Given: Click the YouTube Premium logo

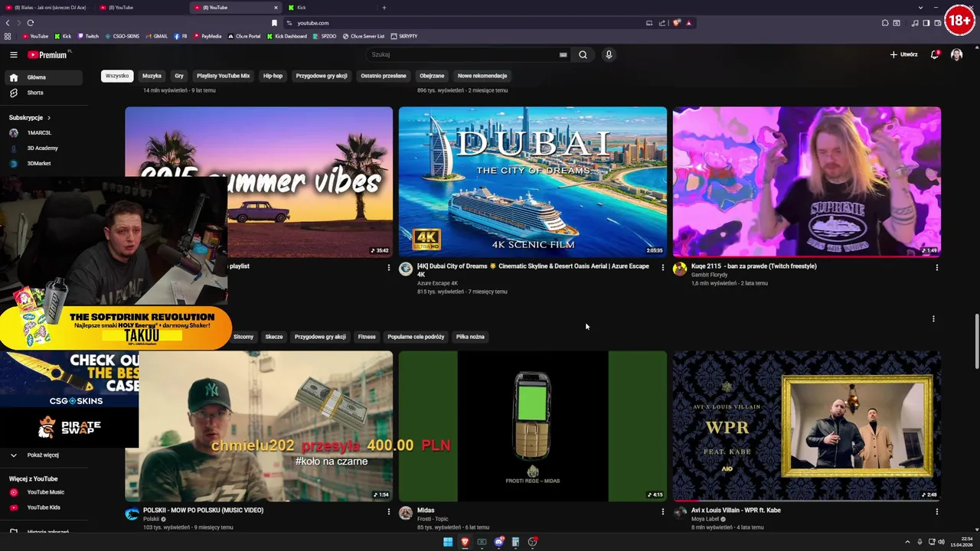Looking at the screenshot, I should [47, 54].
